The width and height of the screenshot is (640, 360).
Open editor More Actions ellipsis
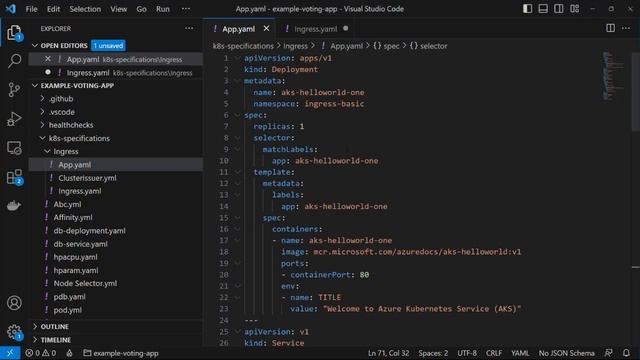tap(626, 28)
